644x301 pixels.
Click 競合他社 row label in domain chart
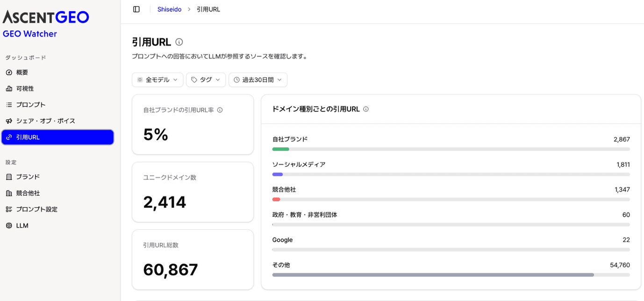tap(284, 190)
